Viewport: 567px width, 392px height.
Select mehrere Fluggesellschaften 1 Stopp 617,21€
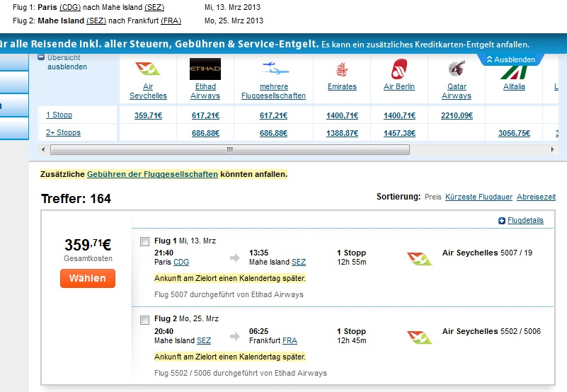pyautogui.click(x=273, y=115)
